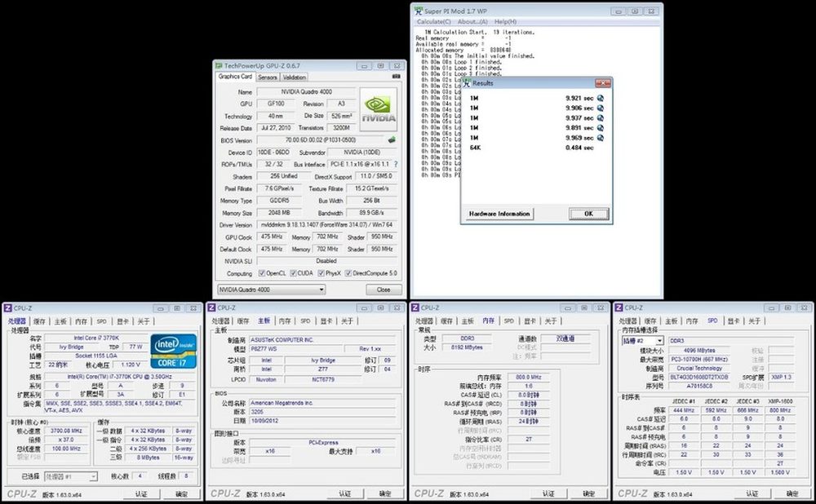Click Hardware Information in Results dialog
This screenshot has height=504, width=816.
point(499,214)
